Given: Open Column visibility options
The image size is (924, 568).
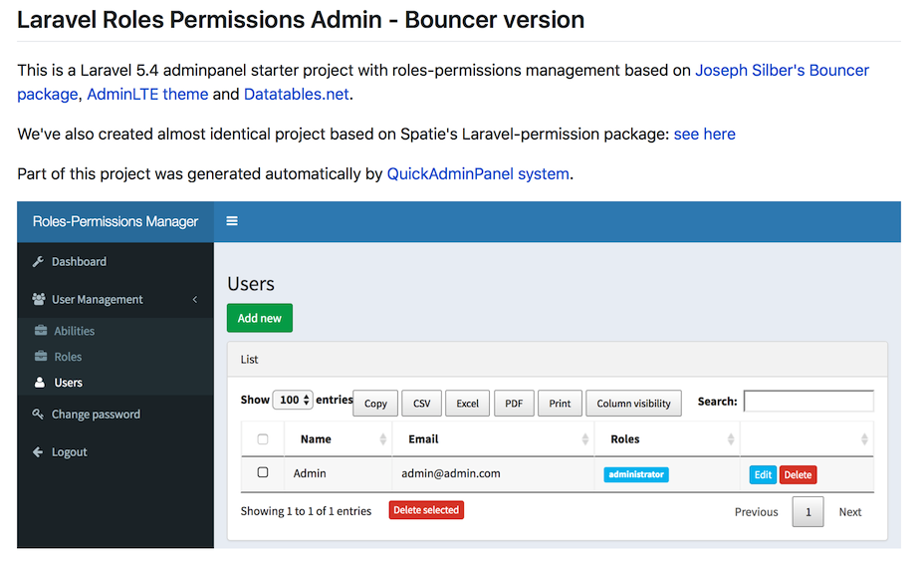Looking at the screenshot, I should [x=633, y=404].
